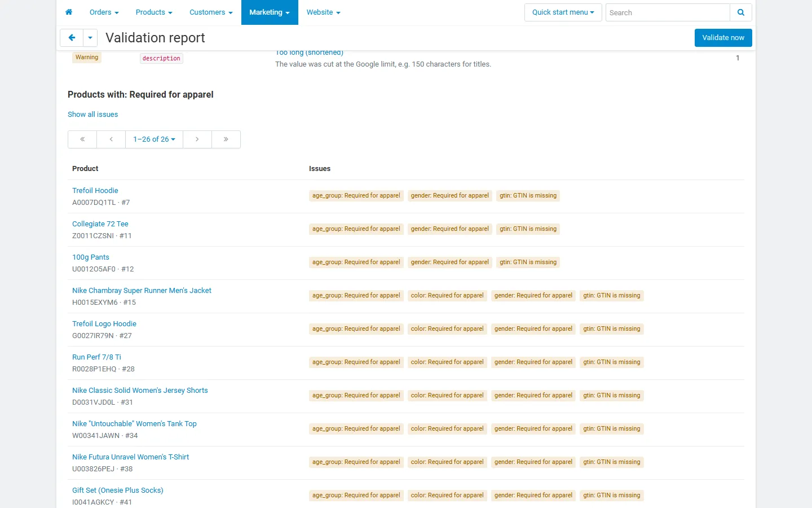Click Trefoil Logo Hoodie's color issue tag
812x508 pixels.
pos(447,329)
